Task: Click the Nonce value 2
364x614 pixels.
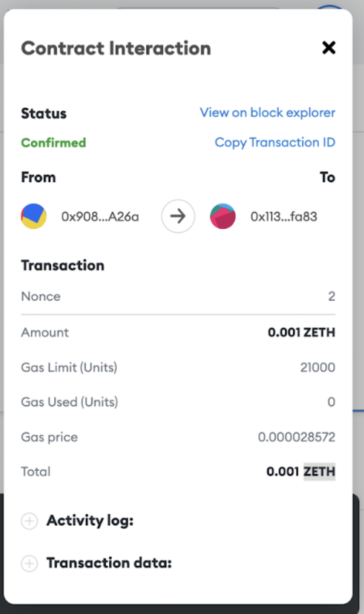Action: click(331, 296)
